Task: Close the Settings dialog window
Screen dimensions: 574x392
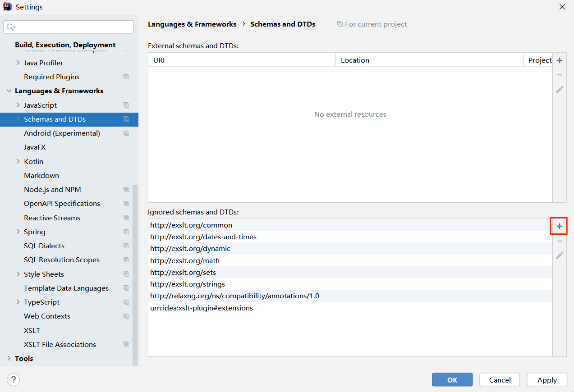Action: [562, 7]
